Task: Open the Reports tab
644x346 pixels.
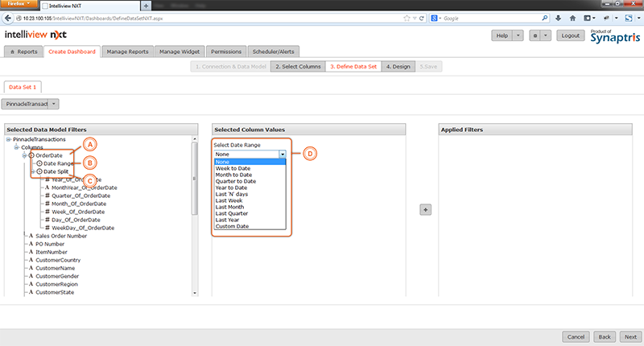Action: click(x=23, y=51)
